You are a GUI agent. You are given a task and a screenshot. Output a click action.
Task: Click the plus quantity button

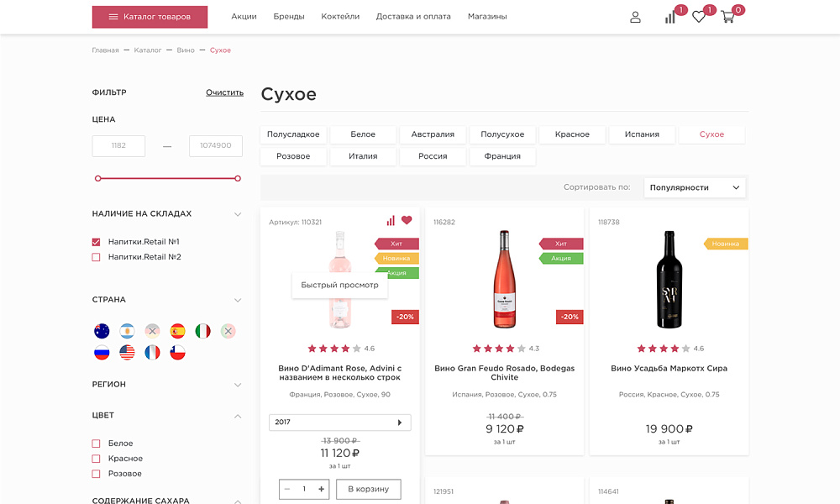point(321,489)
